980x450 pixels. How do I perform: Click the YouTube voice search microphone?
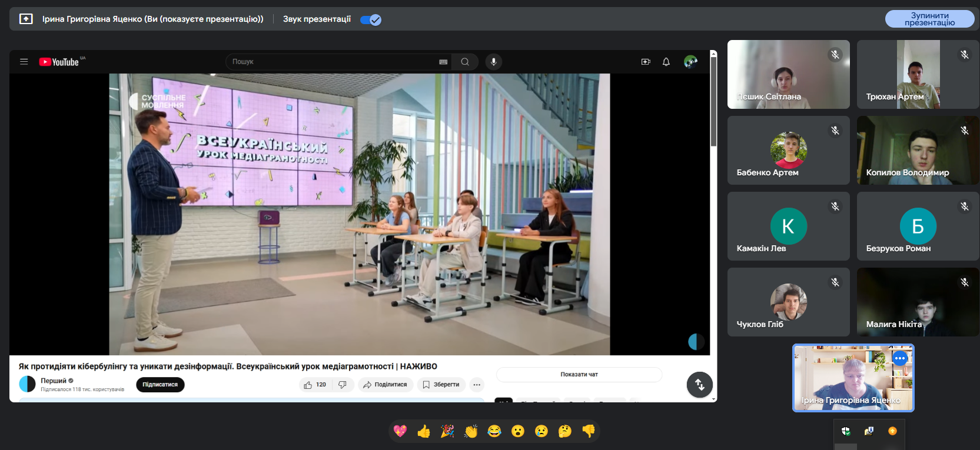[x=494, y=62]
